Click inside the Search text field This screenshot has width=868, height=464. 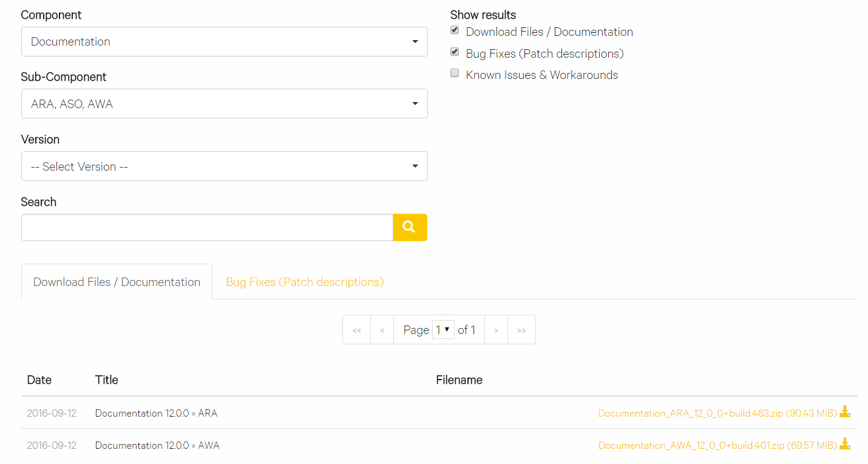[206, 227]
